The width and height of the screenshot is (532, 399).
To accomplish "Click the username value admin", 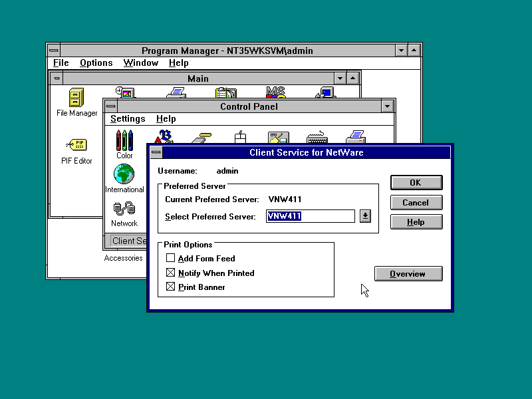I will pos(227,171).
